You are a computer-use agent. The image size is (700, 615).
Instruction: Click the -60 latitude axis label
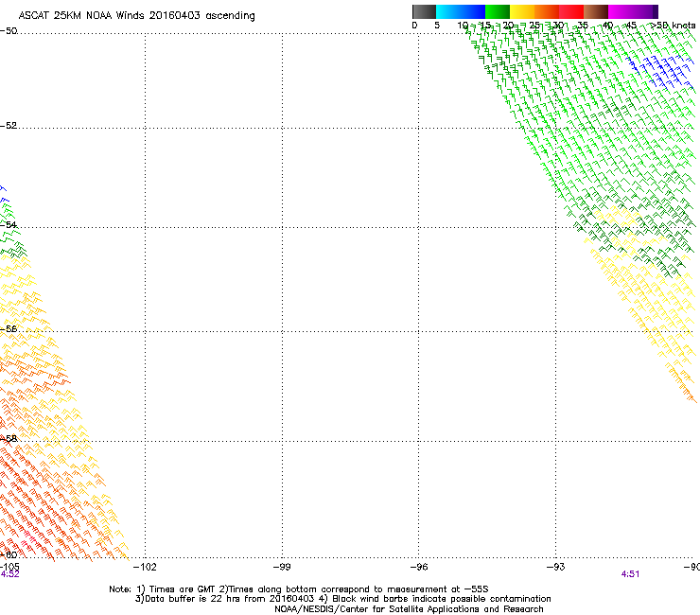coord(9,554)
